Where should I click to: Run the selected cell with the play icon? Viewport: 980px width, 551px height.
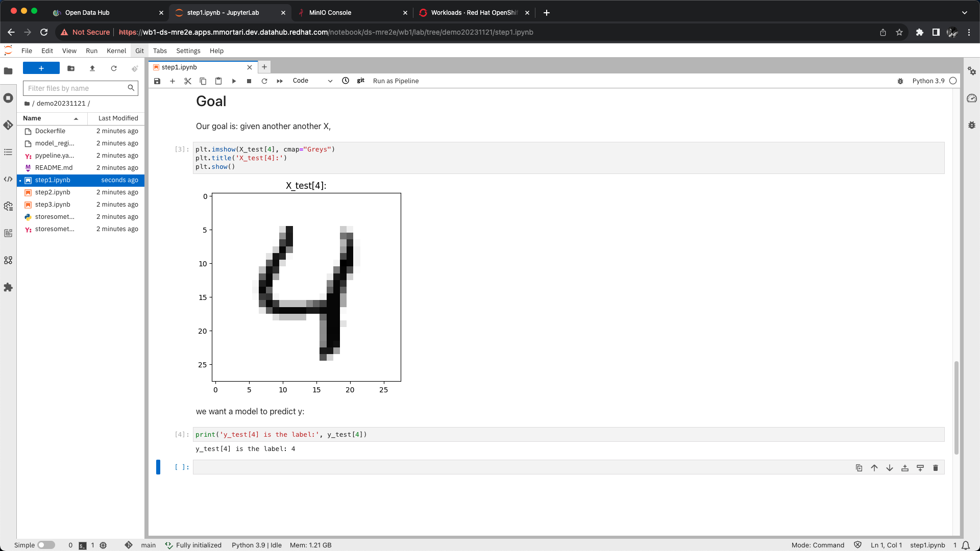[234, 81]
